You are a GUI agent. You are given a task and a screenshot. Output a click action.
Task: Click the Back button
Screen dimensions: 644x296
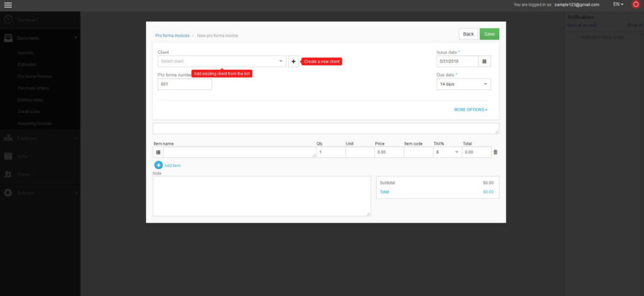[468, 34]
